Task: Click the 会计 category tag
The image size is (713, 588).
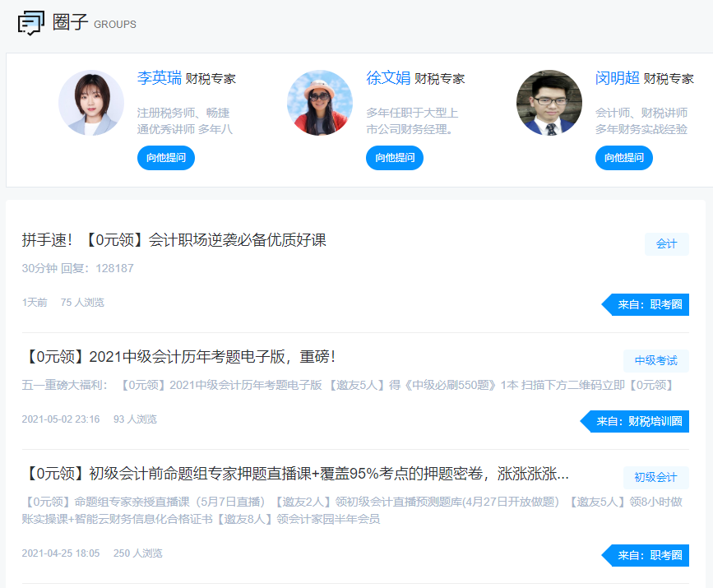Action: pos(667,244)
